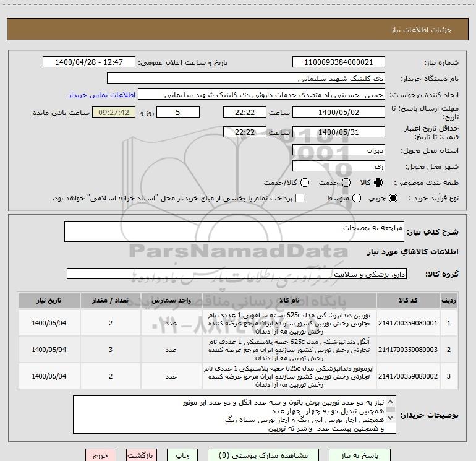Click product code 2141700359080002

(408, 376)
